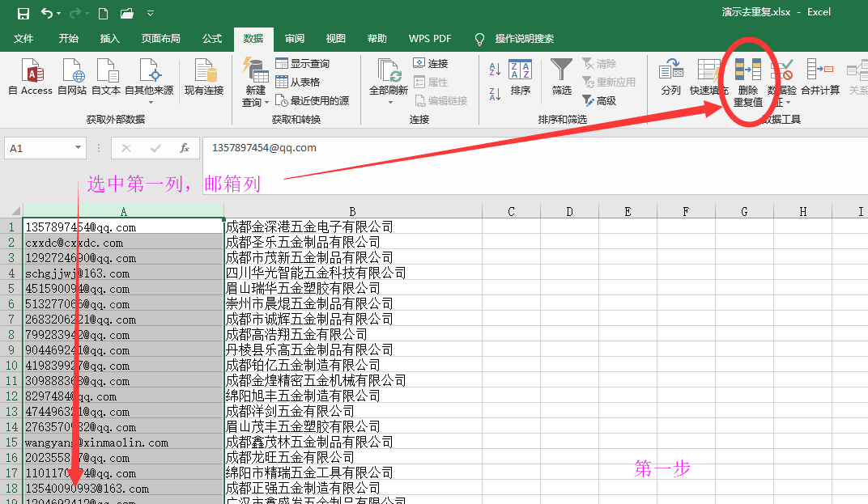Switch to the 公式 ribbon tab
This screenshot has height=504, width=868.
click(212, 39)
